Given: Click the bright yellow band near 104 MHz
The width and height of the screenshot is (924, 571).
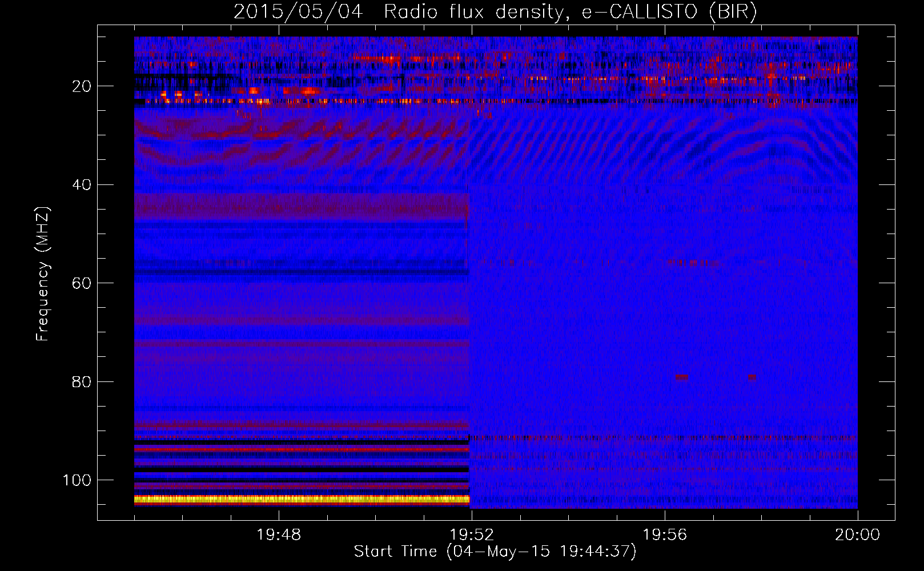Looking at the screenshot, I should tap(302, 500).
